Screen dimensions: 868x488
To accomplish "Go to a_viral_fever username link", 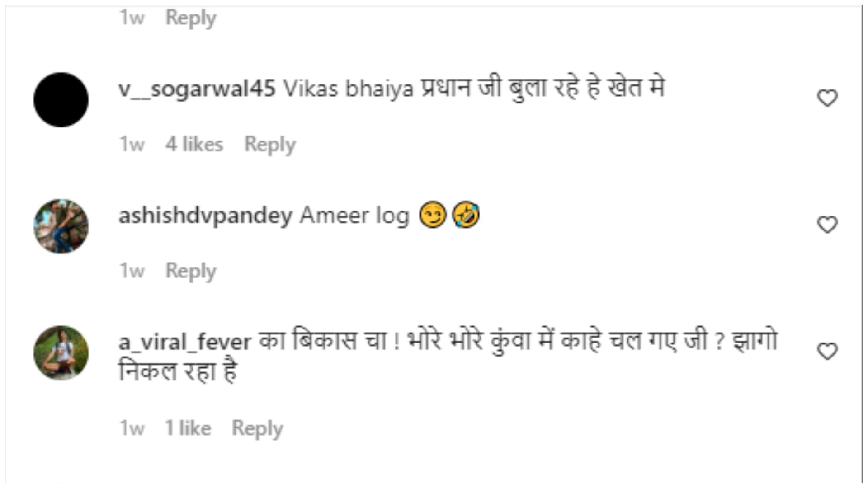I will 184,342.
